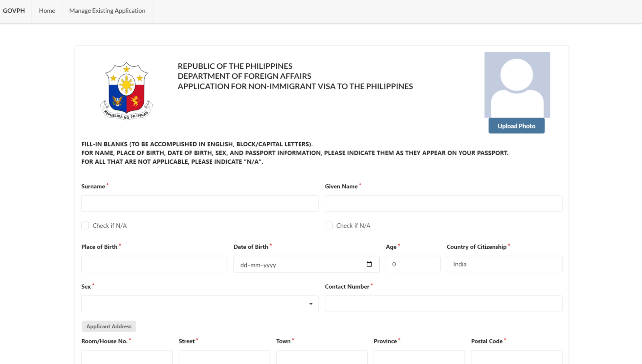Click the Surname input field
642x364 pixels.
[x=200, y=204]
